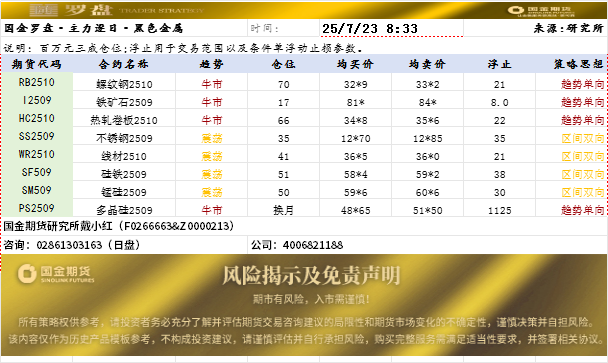Click position value 70 for RB2510
608x363 pixels.
pyautogui.click(x=283, y=85)
